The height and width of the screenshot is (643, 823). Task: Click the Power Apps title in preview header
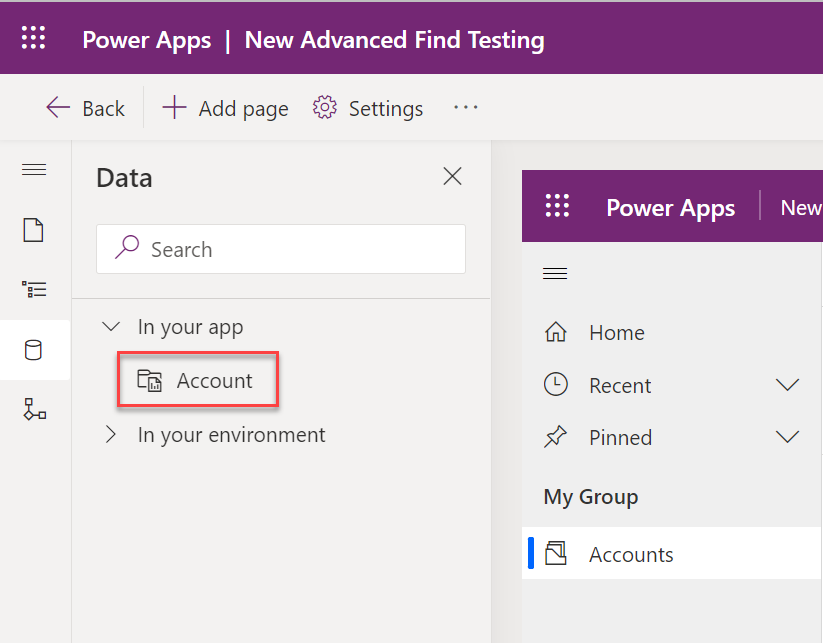point(671,208)
